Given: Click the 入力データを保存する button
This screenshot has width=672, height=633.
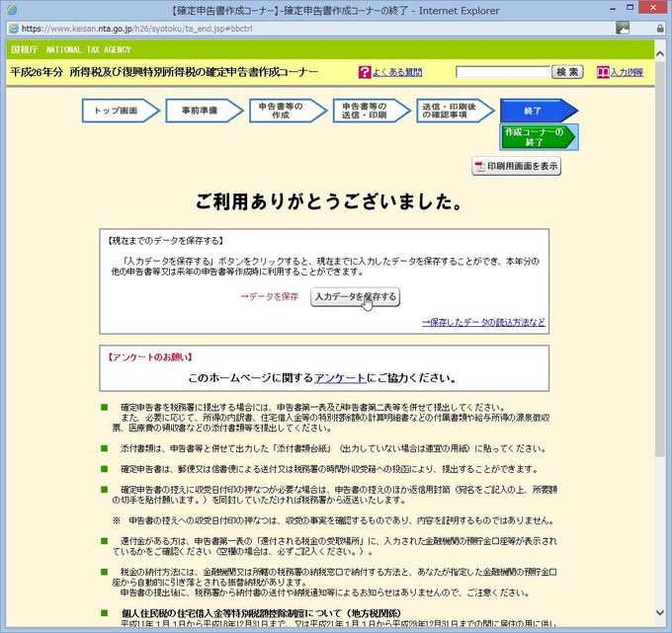Looking at the screenshot, I should [356, 297].
